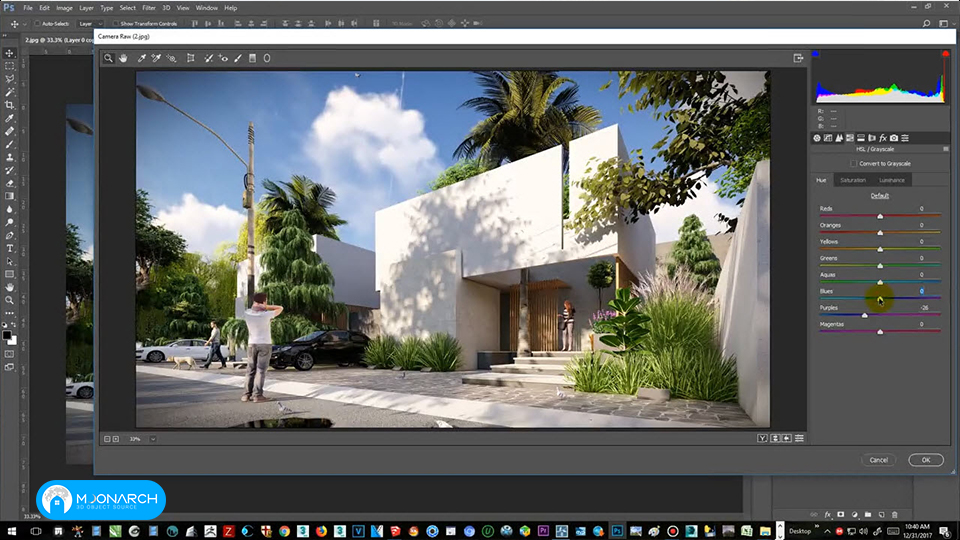Open the Image menu

coord(64,8)
